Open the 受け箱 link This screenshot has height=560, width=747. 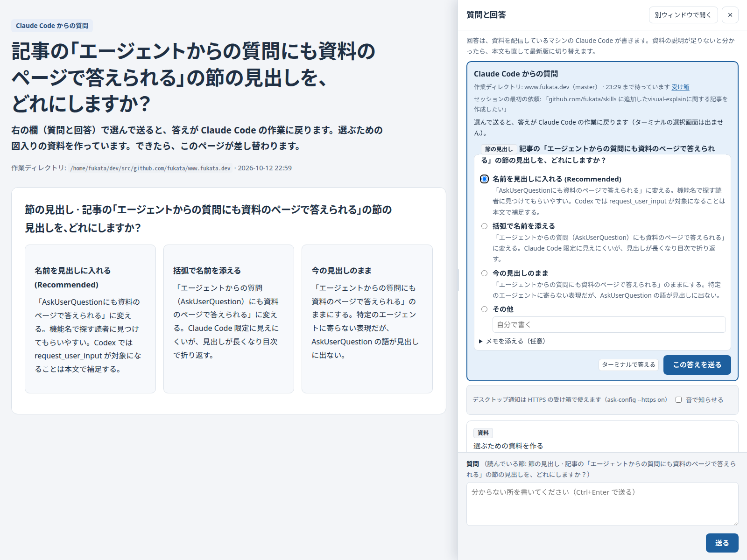click(680, 87)
